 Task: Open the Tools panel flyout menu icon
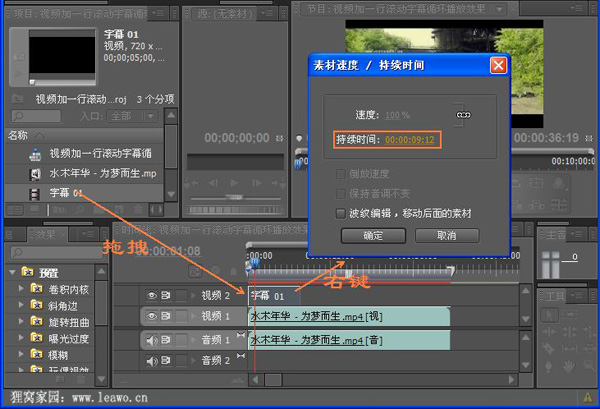click(x=577, y=295)
